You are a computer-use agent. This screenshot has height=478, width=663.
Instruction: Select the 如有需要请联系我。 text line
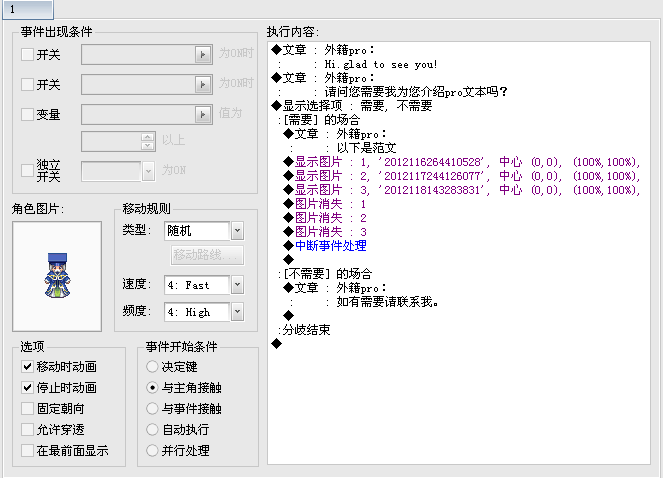point(365,302)
